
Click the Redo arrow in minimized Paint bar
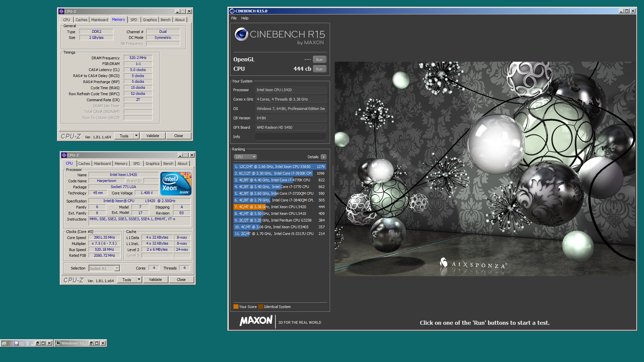[31, 343]
